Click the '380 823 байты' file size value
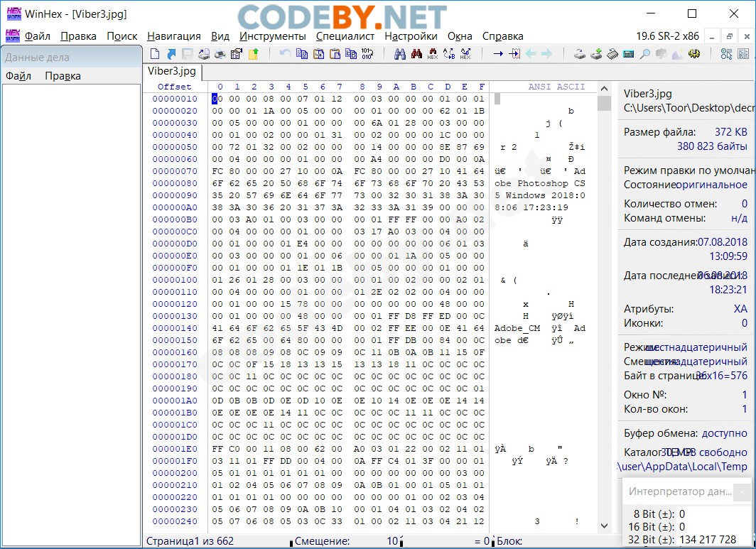Image resolution: width=756 pixels, height=549 pixels. pyautogui.click(x=712, y=146)
